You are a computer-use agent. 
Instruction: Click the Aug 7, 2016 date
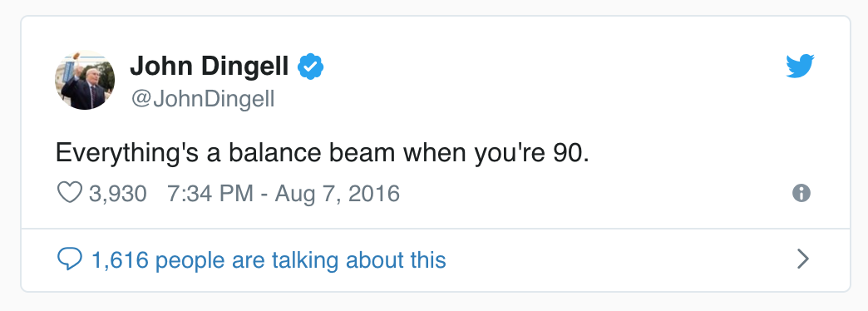pos(337,194)
